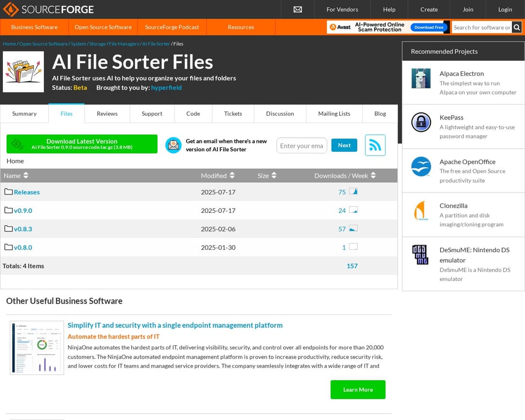The image size is (525, 420).
Task: Click the KeePass padlock icon
Action: click(421, 122)
